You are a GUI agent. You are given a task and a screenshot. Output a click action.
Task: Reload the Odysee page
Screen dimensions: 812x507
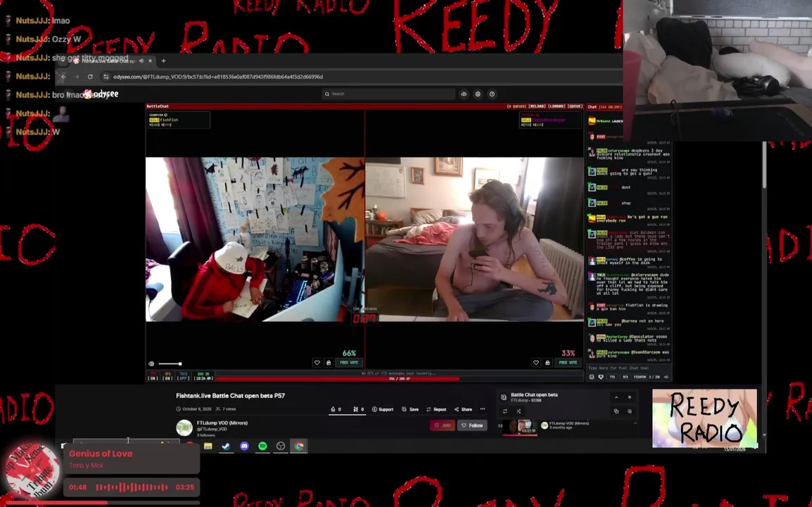90,77
